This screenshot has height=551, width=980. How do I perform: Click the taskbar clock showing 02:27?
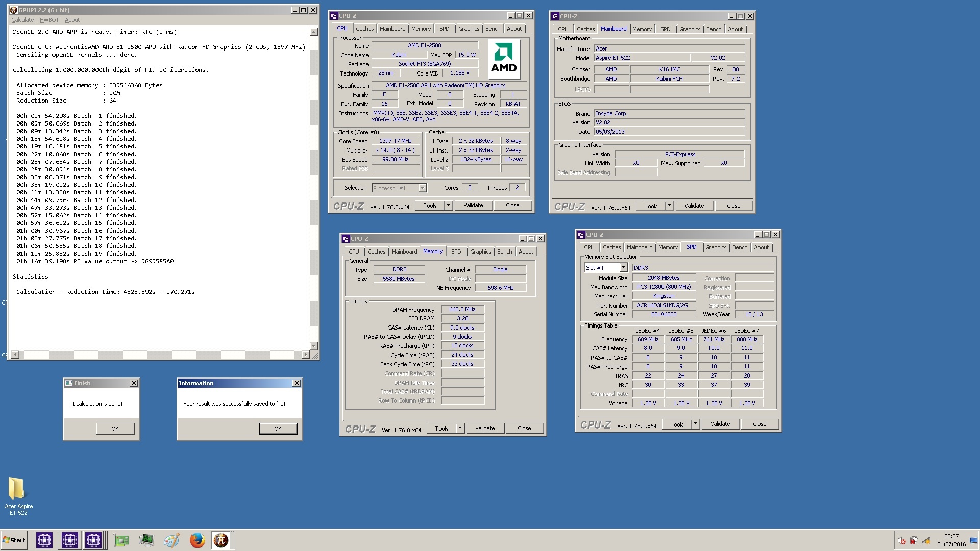pos(951,536)
